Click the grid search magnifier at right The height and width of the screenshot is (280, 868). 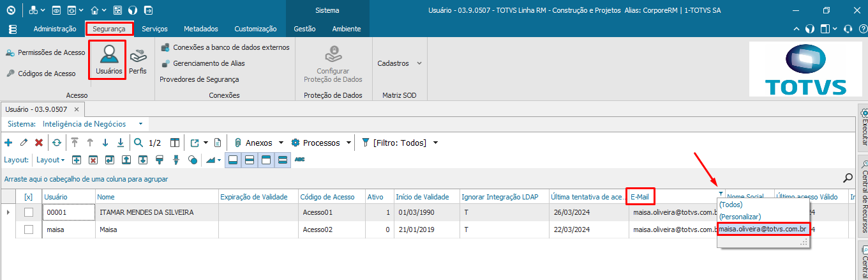tap(848, 178)
